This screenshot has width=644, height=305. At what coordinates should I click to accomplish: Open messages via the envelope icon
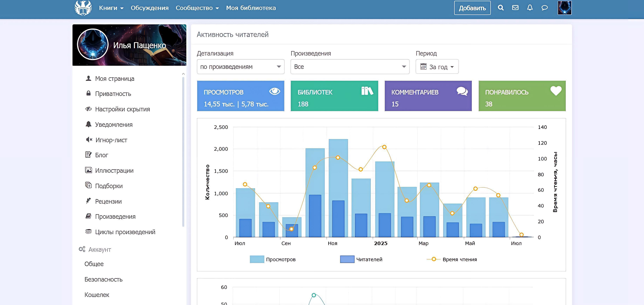point(515,8)
